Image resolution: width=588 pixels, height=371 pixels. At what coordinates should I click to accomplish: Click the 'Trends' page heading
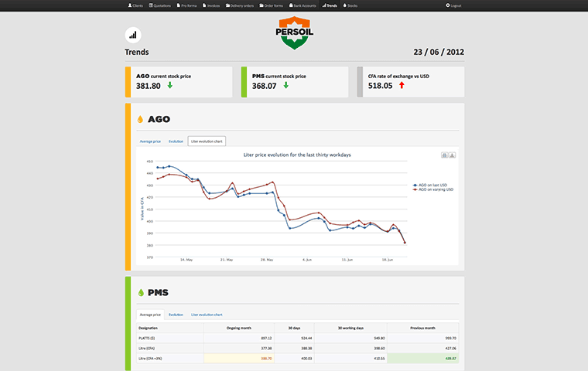point(137,52)
